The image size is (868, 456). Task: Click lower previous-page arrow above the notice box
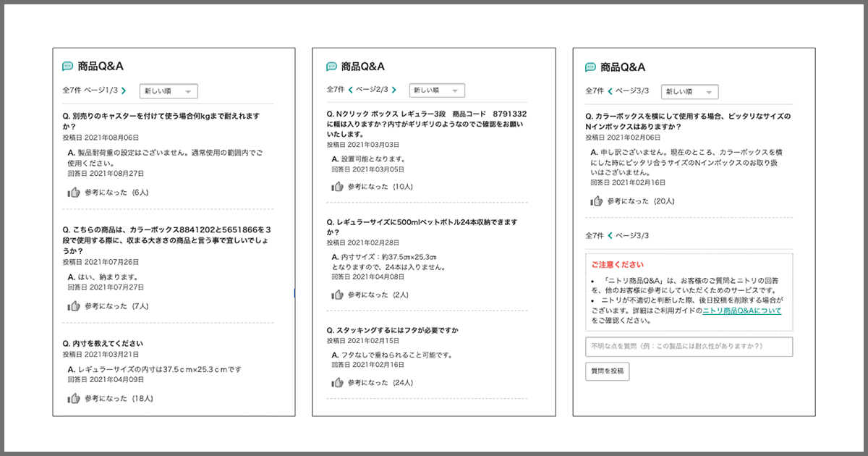click(x=610, y=235)
